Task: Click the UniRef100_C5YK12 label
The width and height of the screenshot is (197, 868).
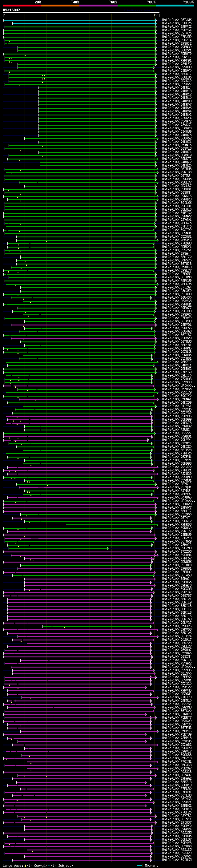Action: coord(177,484)
